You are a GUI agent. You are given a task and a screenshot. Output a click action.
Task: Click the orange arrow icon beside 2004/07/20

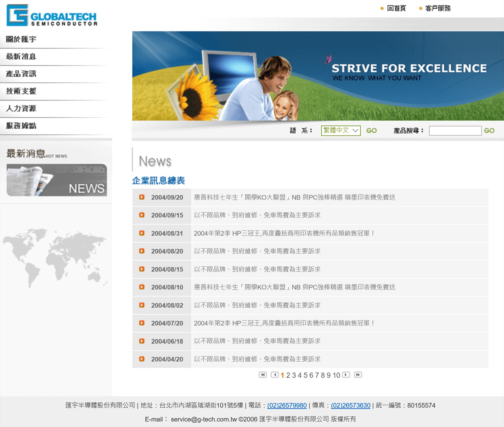tap(142, 323)
